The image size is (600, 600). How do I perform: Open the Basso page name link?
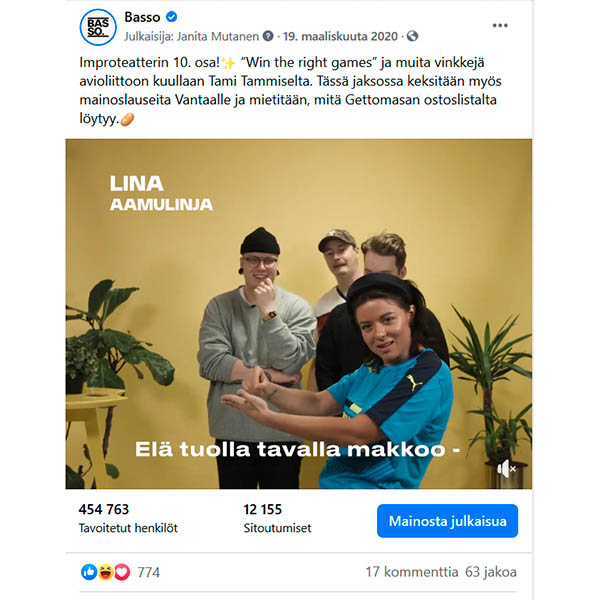(142, 17)
